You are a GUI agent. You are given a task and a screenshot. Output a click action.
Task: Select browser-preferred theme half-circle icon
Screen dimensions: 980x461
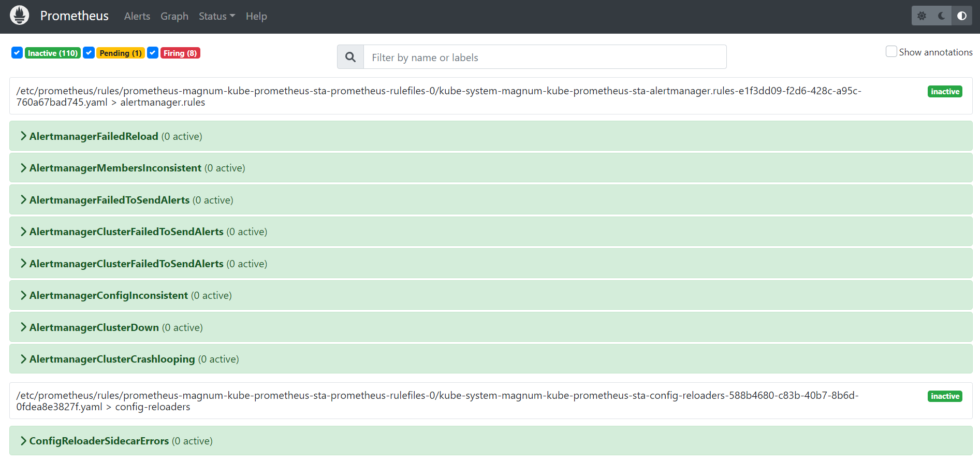(x=962, y=16)
